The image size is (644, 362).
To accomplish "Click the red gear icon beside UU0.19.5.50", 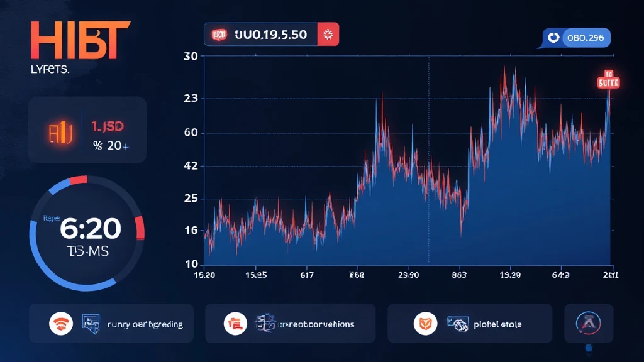I will point(327,34).
